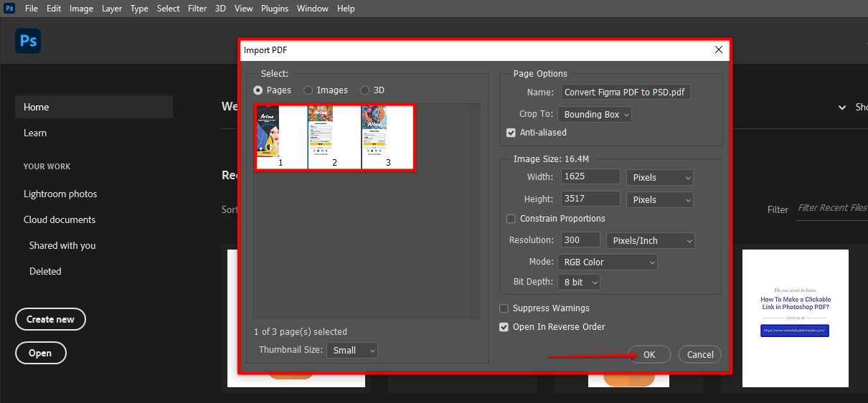Enable Suppress Warnings checkbox
The image size is (868, 403).
[x=504, y=308]
